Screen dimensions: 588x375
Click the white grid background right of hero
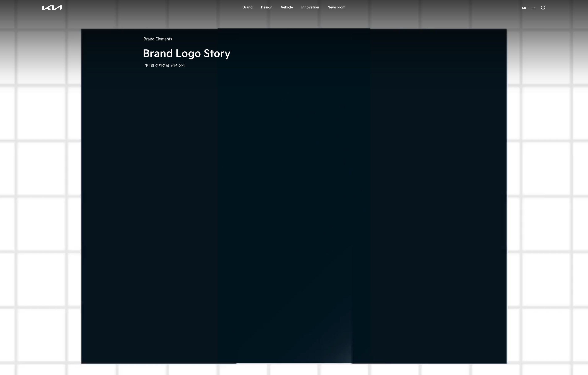[x=546, y=168]
